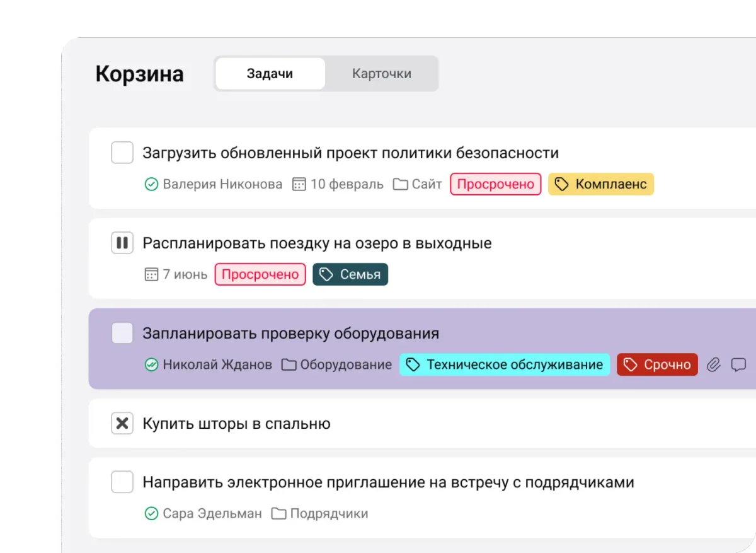
Task: Click the calendar icon next to 10 февраля
Action: (x=299, y=183)
